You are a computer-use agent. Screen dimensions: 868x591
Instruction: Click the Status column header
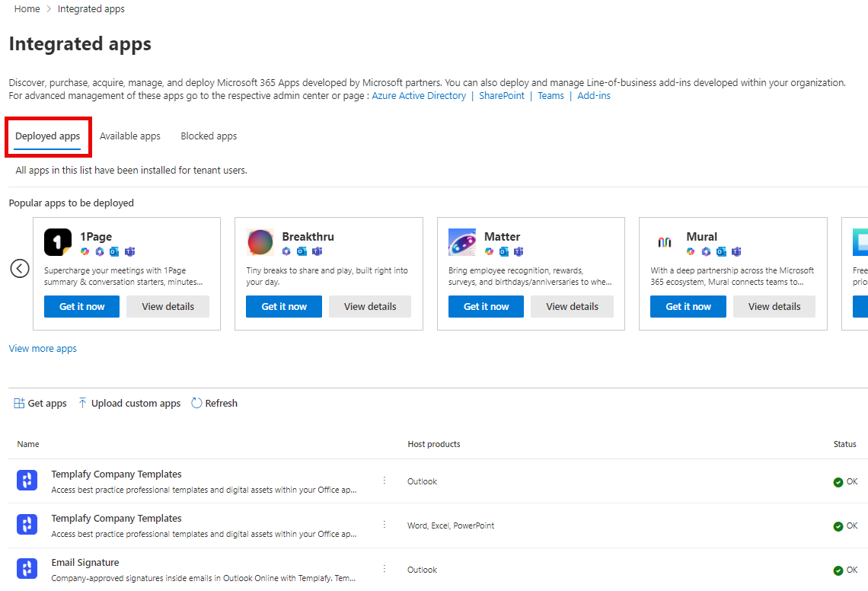(x=844, y=444)
